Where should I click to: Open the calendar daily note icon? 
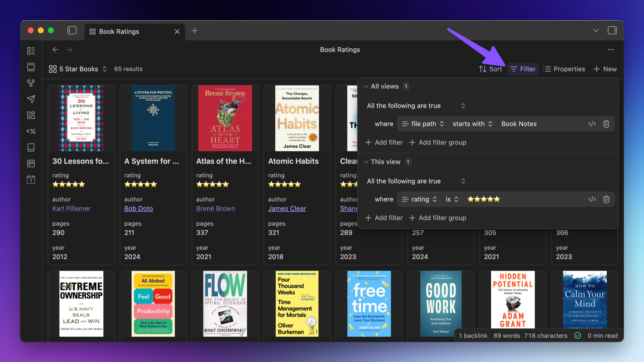31,180
